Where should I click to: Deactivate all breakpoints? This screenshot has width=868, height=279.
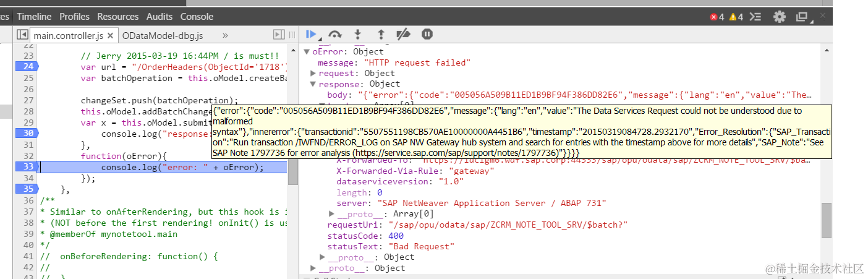pyautogui.click(x=403, y=34)
